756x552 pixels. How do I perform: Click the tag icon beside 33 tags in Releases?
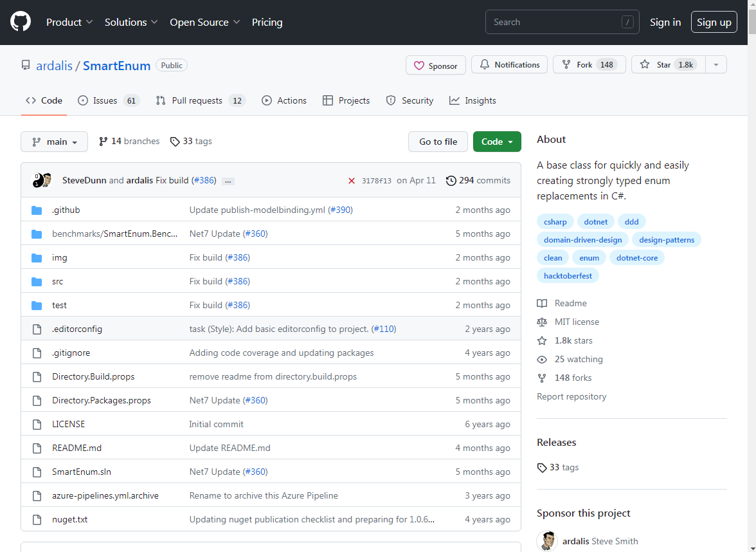542,468
